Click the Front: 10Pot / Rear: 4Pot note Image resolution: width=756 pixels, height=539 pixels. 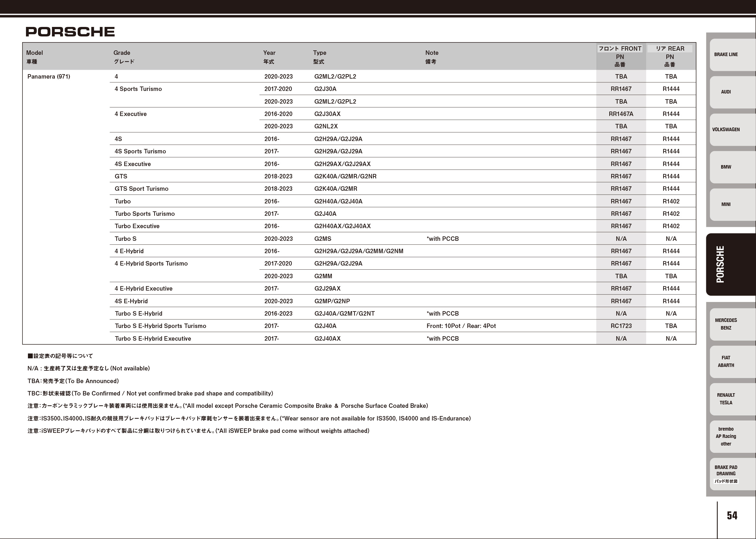tap(461, 326)
